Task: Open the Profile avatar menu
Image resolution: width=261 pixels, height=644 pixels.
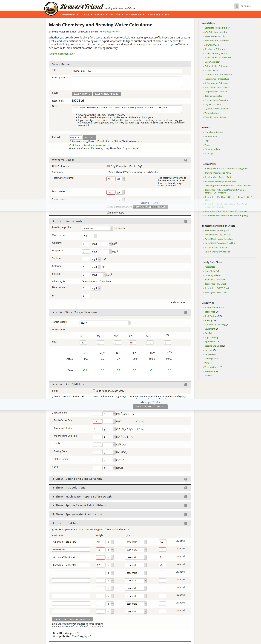Action: pyautogui.click(x=244, y=6)
